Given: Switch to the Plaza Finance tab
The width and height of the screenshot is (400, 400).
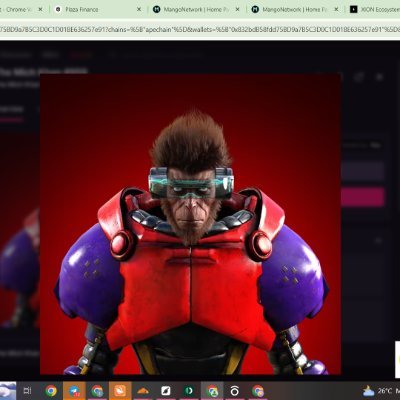Looking at the screenshot, I should (97, 9).
